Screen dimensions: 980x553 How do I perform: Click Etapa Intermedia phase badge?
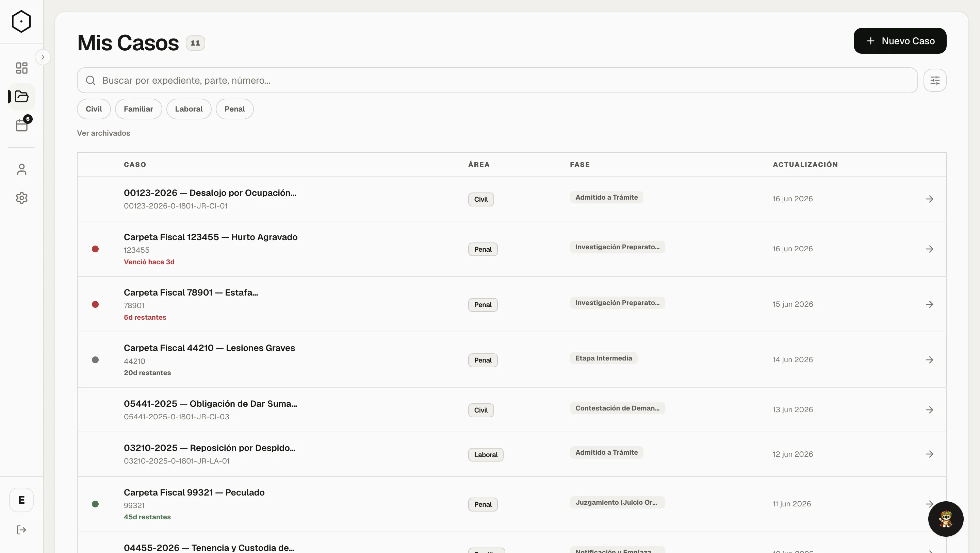point(603,358)
